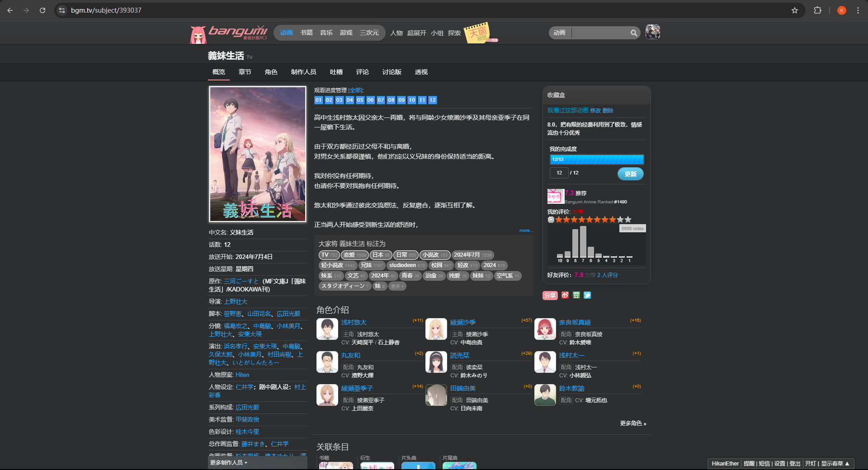Open the 制作人员 tab
Image resolution: width=868 pixels, height=470 pixels.
point(303,72)
